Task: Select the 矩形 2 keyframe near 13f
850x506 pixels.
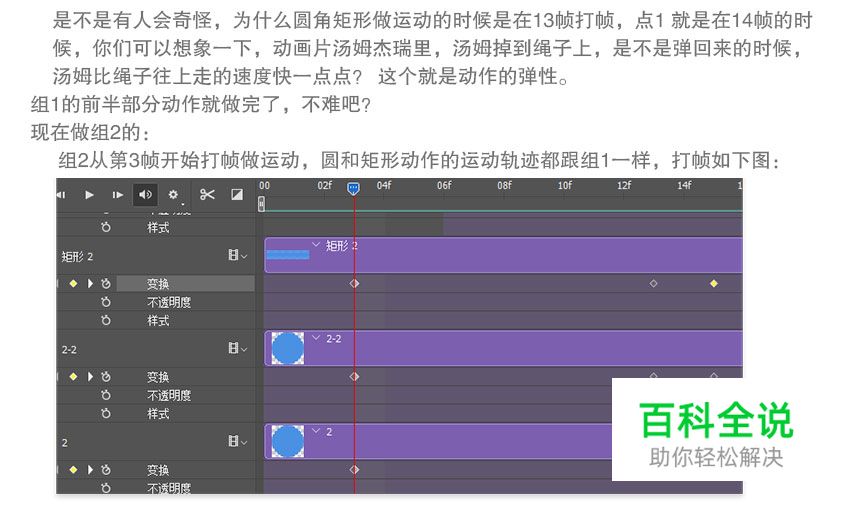Action: [x=653, y=284]
